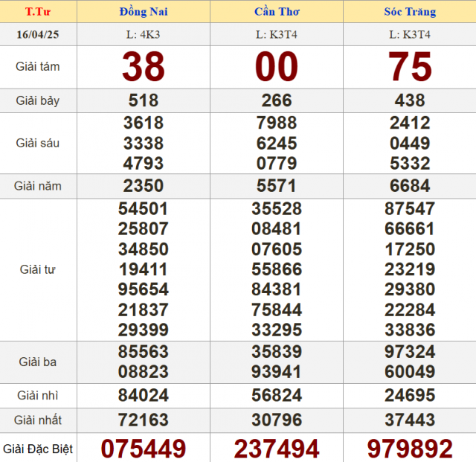Screen dimensions: 476x462
Task: Click Giải tư number 84381
Action: point(277,289)
